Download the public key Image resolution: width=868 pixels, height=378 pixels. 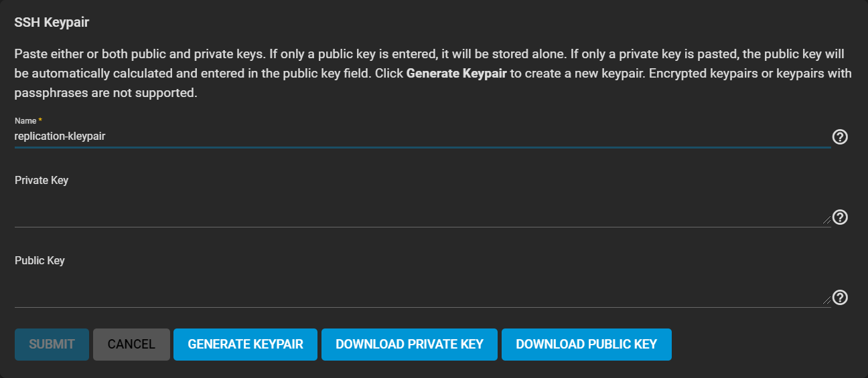coord(586,345)
